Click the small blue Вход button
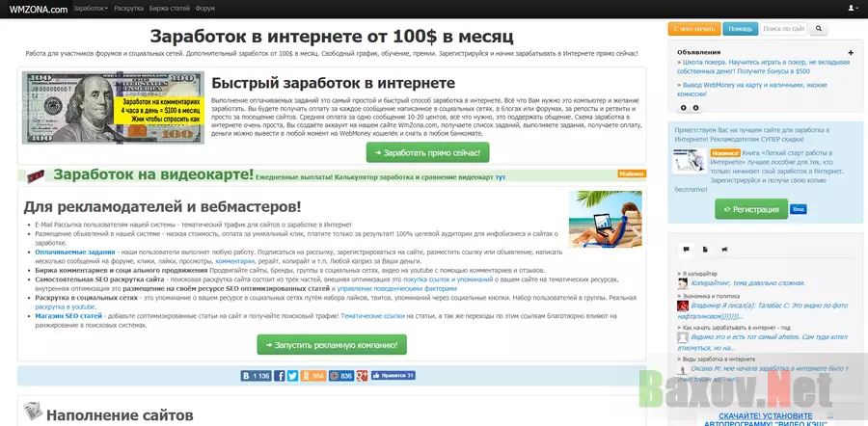The image size is (868, 426). coord(799,209)
